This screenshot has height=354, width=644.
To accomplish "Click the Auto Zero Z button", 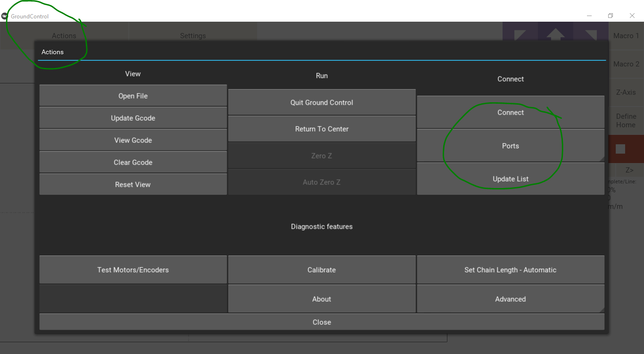I will coord(322,182).
